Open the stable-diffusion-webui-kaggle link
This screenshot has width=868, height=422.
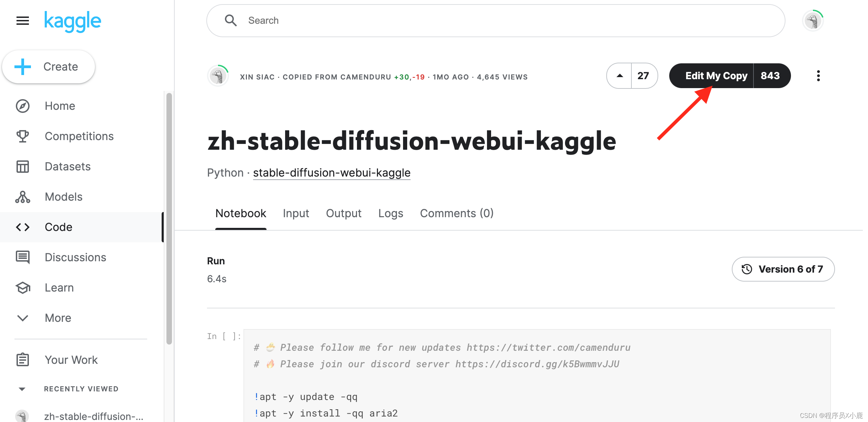tap(332, 172)
